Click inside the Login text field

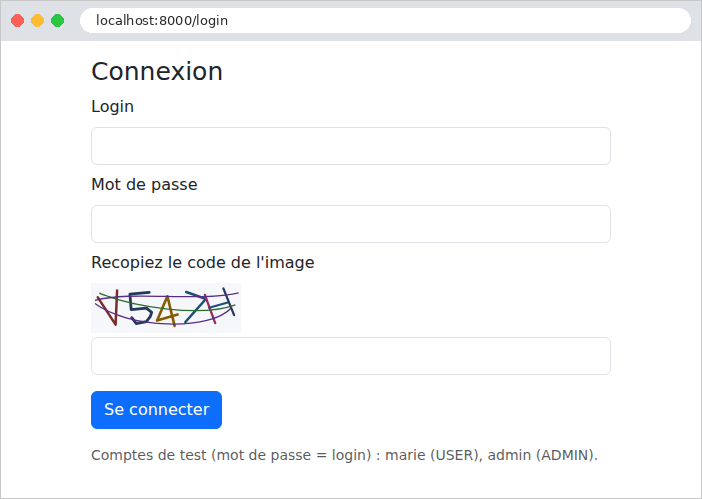click(x=351, y=146)
